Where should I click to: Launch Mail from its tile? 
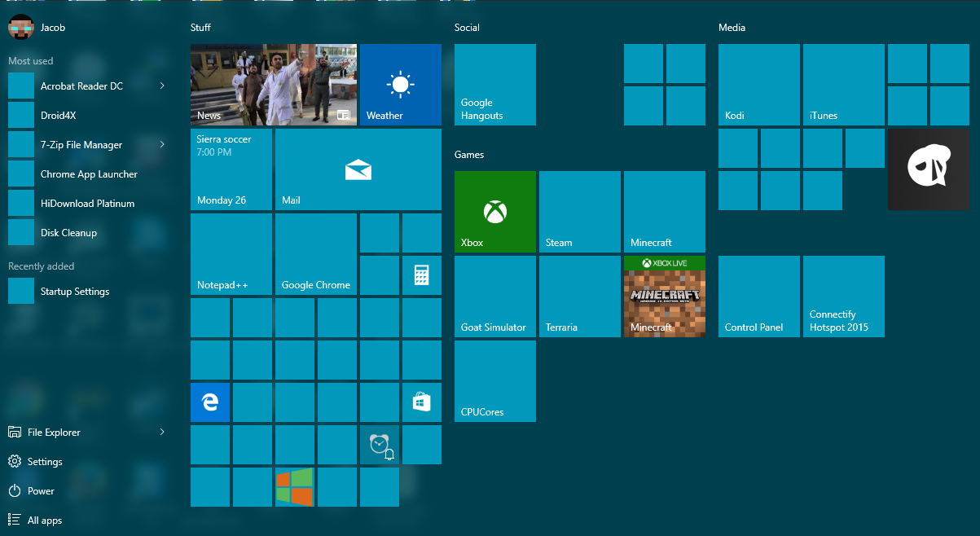tap(358, 169)
